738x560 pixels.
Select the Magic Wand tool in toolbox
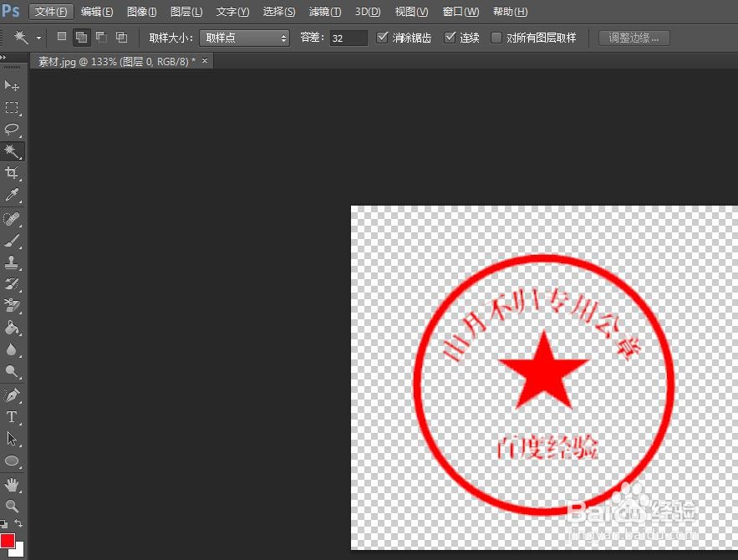click(12, 151)
